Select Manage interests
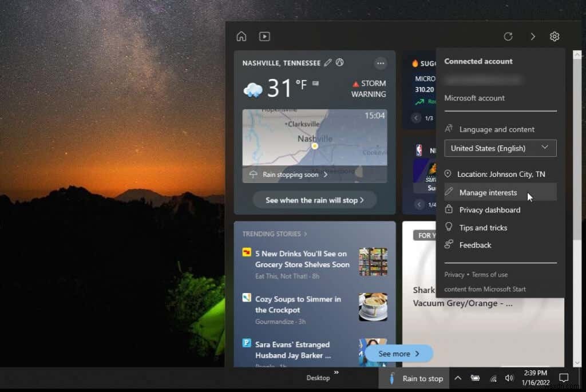The width and height of the screenshot is (586, 392). 488,192
